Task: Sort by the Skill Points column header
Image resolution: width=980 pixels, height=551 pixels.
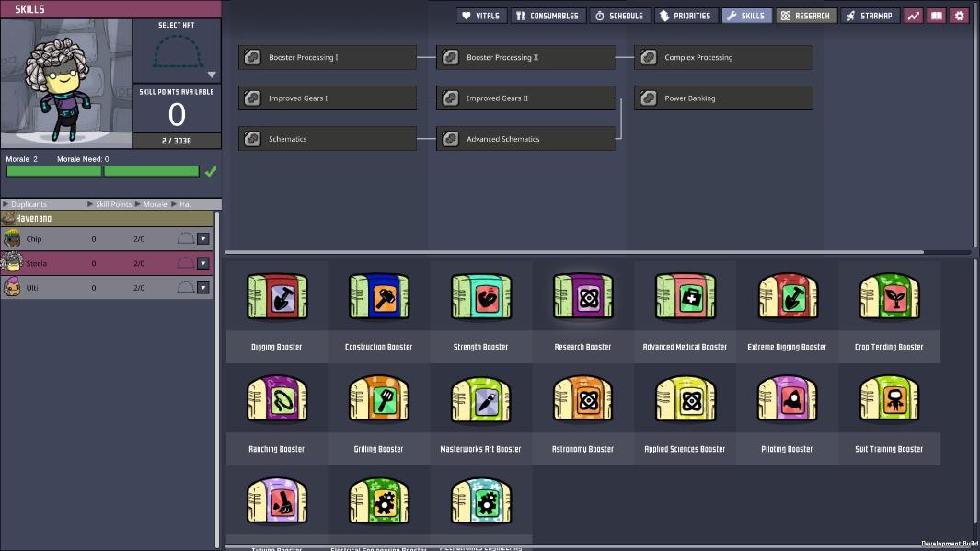Action: pos(110,204)
